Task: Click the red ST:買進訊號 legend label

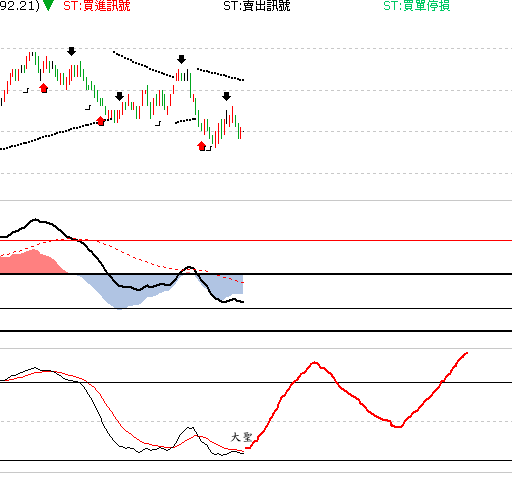Action: pos(97,6)
